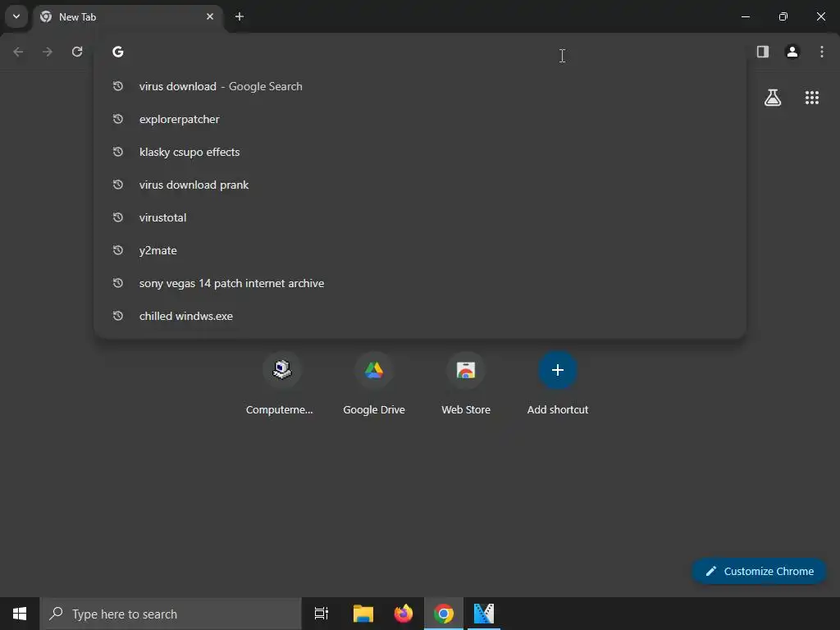Click history icon beside 'virus download' suggestion
The width and height of the screenshot is (840, 630).
tap(118, 85)
